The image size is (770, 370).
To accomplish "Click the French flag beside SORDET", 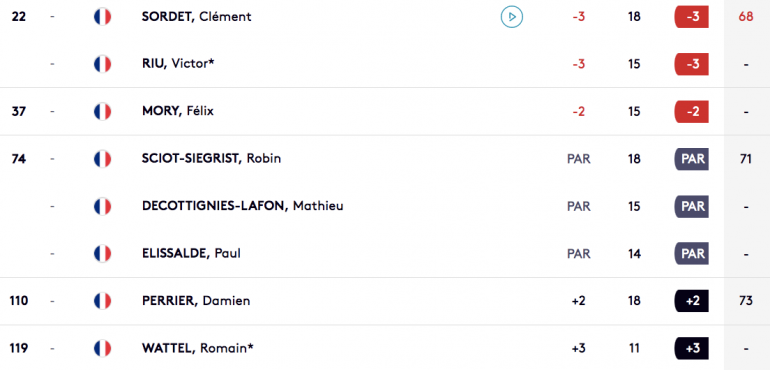I will tap(102, 17).
